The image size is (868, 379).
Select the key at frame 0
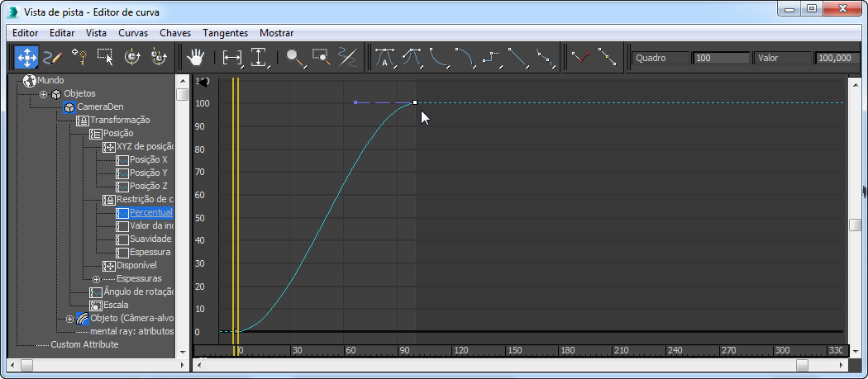click(236, 331)
